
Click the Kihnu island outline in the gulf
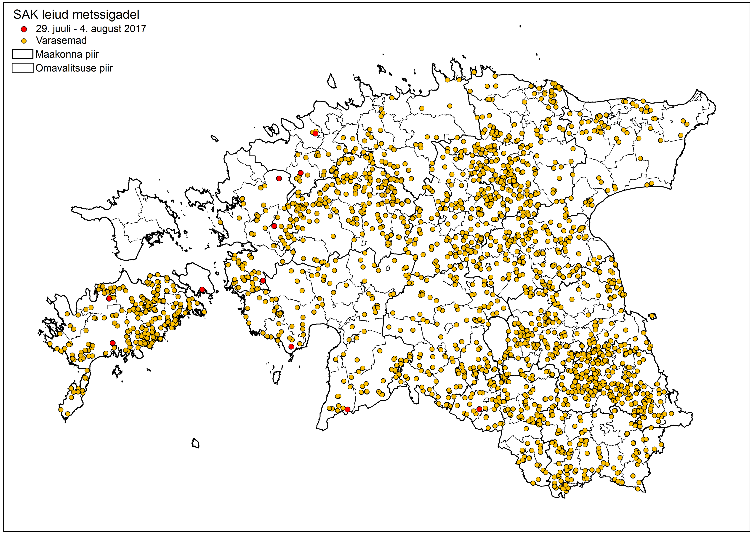coord(277,377)
